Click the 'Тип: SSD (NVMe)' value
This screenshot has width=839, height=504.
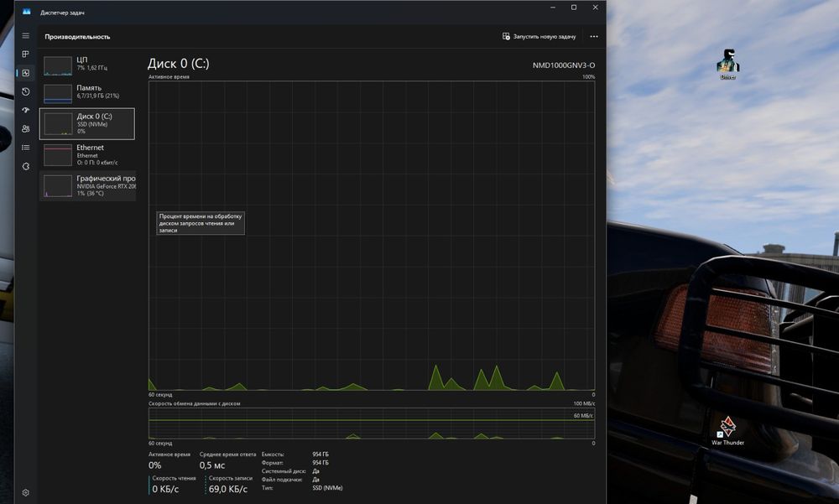click(x=327, y=488)
